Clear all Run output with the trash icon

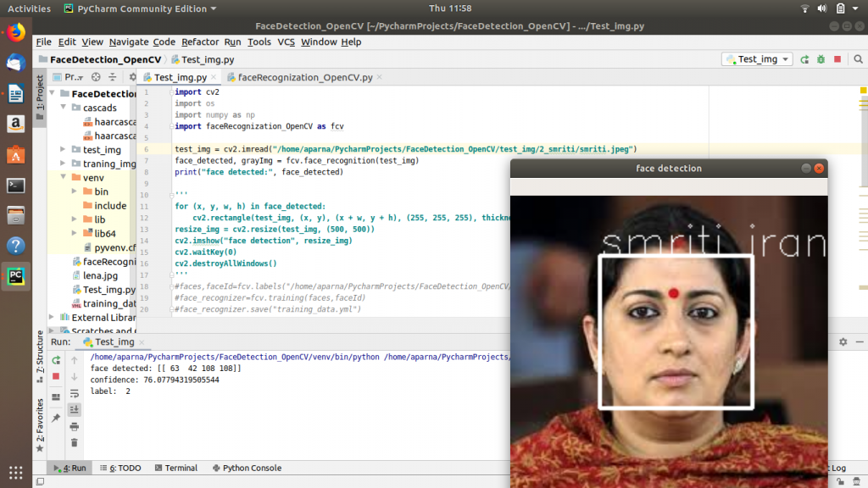click(x=75, y=442)
